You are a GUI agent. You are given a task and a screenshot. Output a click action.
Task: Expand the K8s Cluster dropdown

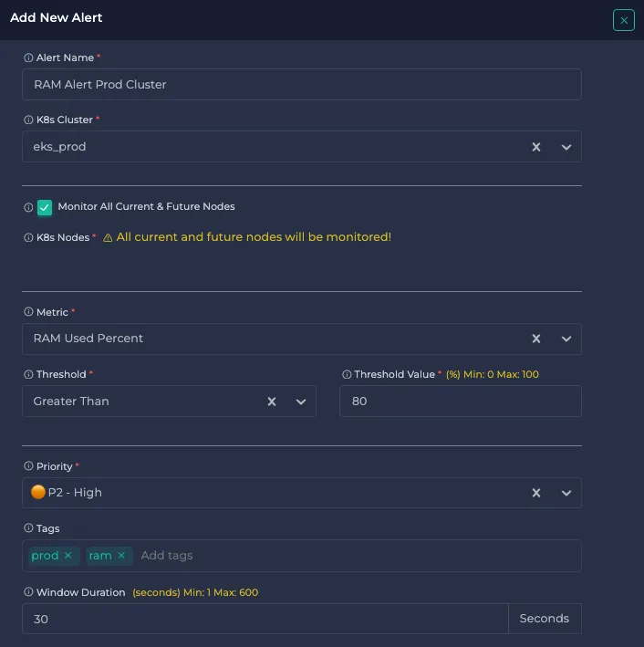(x=566, y=147)
